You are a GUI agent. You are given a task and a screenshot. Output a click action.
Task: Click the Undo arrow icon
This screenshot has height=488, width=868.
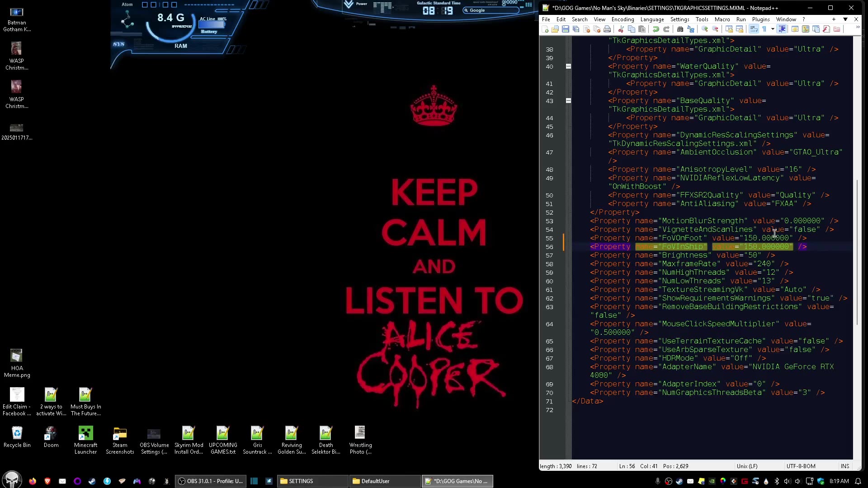tap(656, 29)
